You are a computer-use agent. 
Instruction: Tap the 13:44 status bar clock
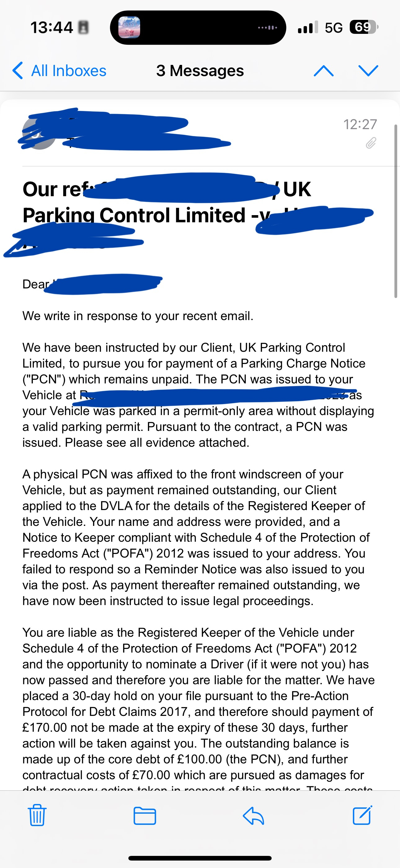click(x=51, y=27)
